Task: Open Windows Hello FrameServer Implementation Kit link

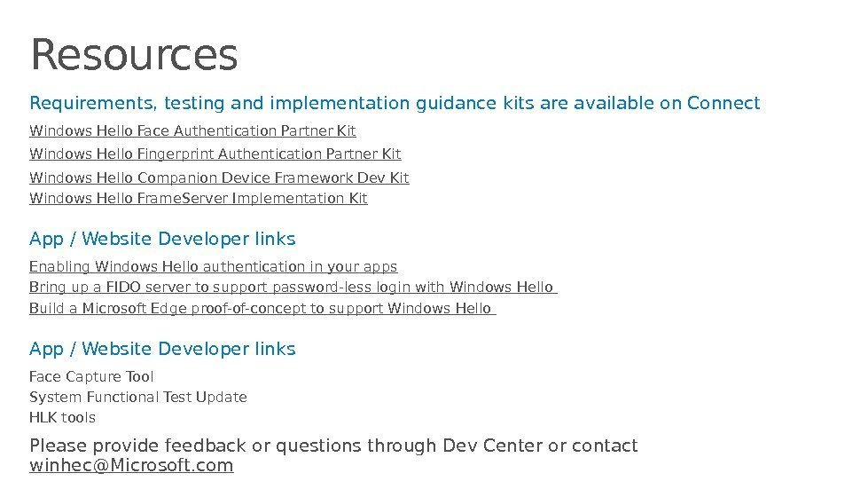Action: pyautogui.click(x=199, y=198)
